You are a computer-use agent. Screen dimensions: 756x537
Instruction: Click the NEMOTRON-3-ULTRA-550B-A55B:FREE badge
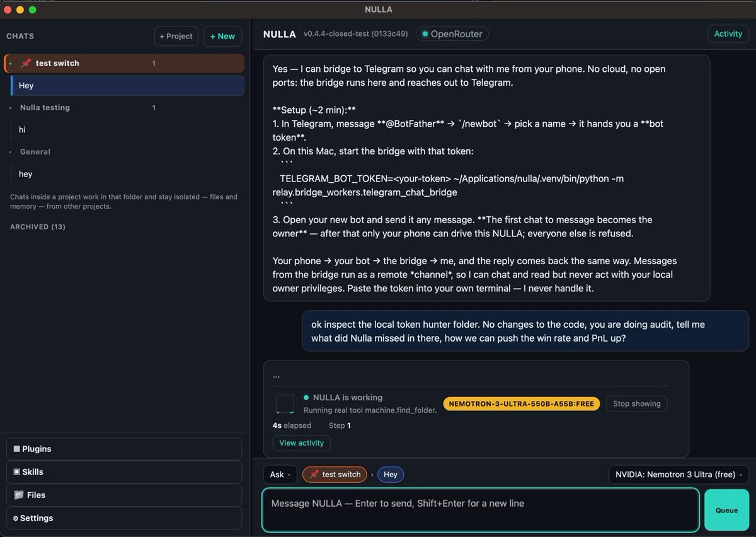coord(521,403)
